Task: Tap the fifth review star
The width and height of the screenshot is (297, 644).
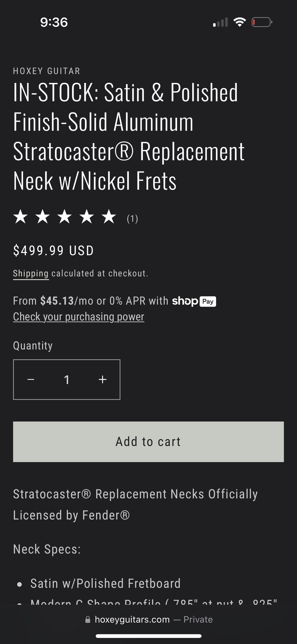Action: (109, 217)
